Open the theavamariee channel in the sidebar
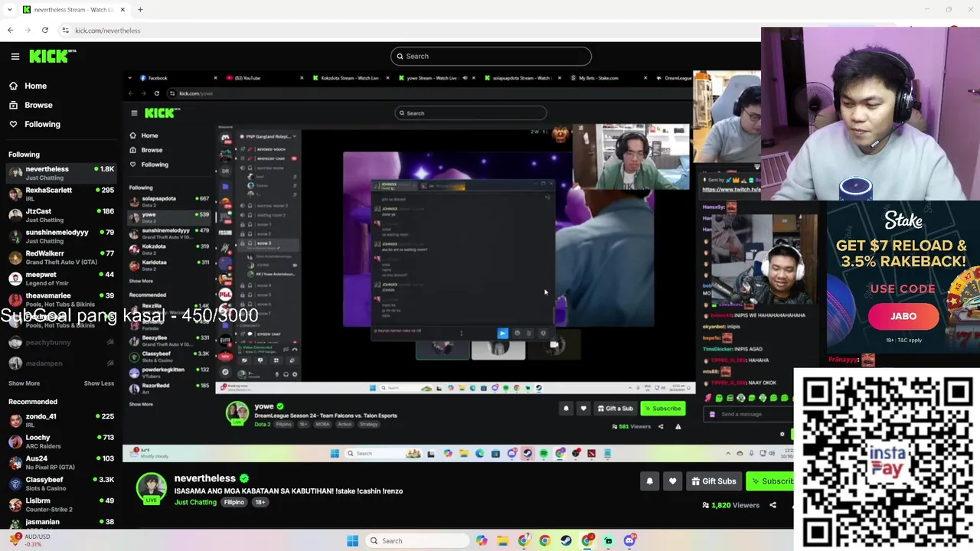980x551 pixels. [x=61, y=299]
